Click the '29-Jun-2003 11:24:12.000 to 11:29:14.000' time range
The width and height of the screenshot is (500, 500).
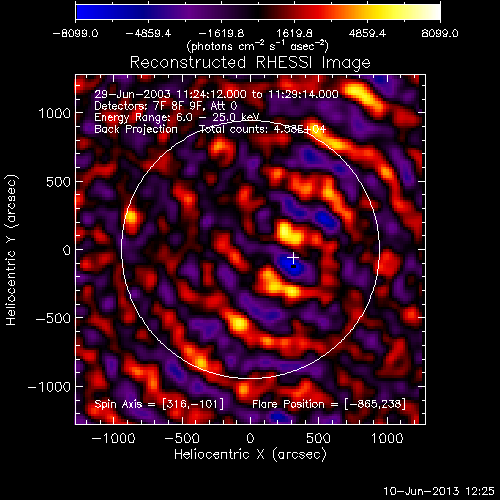(216, 94)
